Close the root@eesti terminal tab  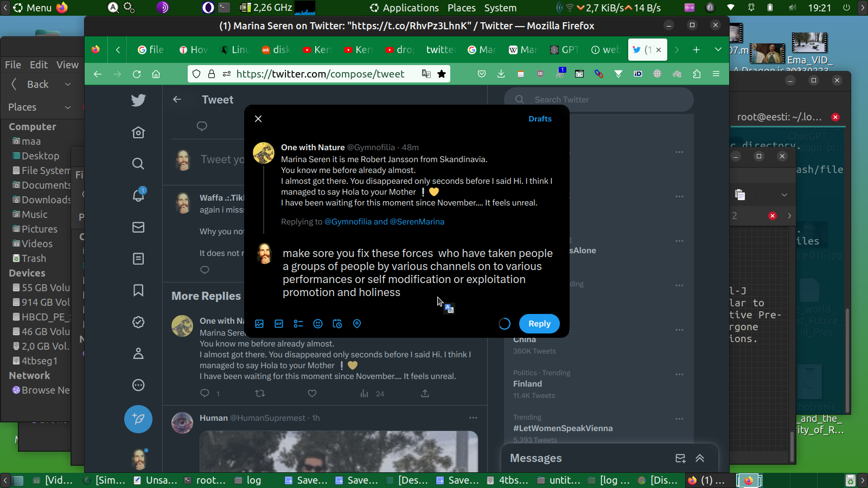click(835, 117)
